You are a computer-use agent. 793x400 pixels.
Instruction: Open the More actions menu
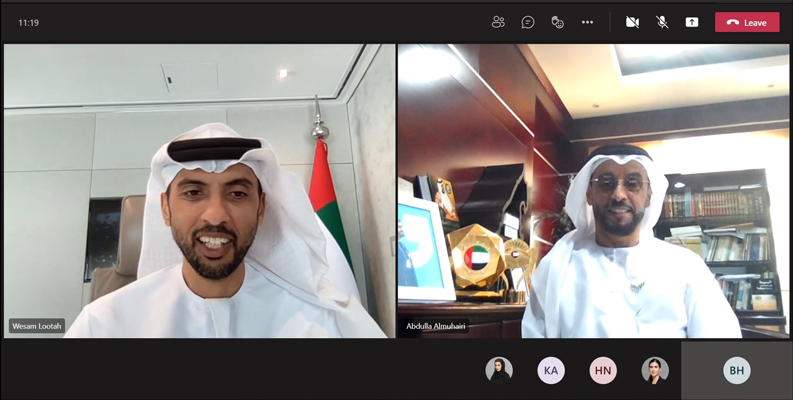[587, 22]
